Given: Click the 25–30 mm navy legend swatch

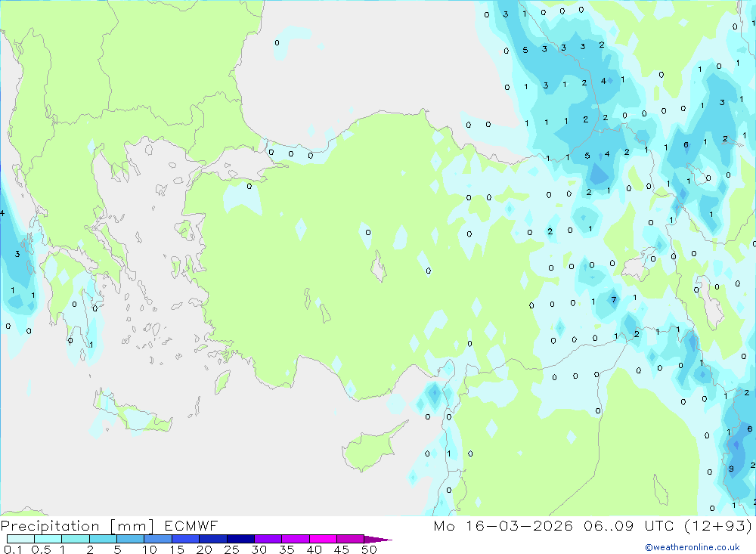Looking at the screenshot, I should coord(240,539).
